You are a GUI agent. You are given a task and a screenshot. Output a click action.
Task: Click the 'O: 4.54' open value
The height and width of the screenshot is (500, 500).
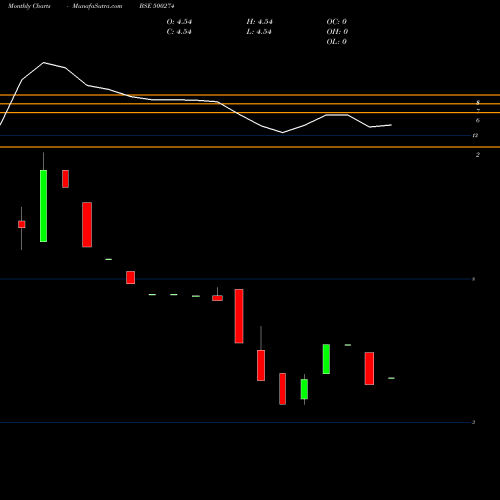(x=179, y=22)
